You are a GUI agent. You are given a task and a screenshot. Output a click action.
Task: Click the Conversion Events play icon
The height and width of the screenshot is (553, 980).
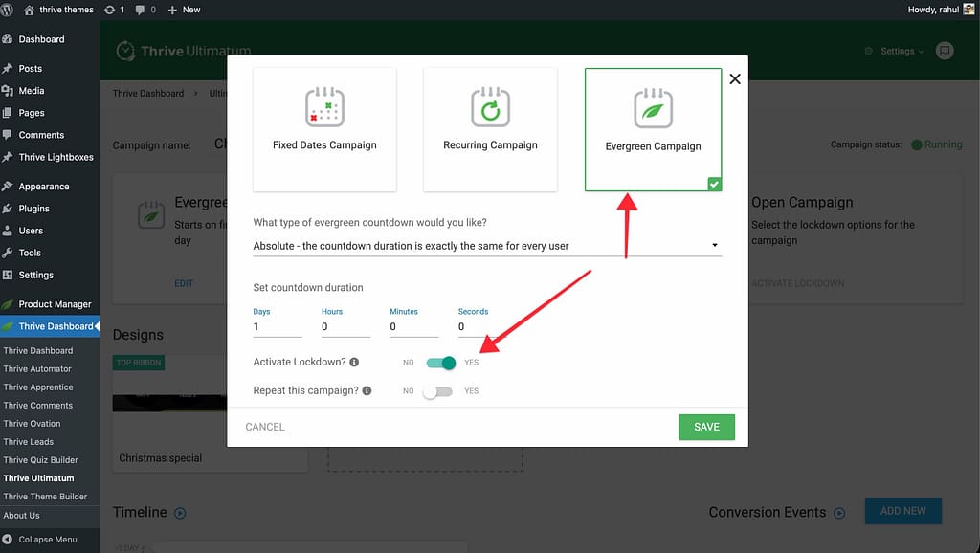point(839,513)
